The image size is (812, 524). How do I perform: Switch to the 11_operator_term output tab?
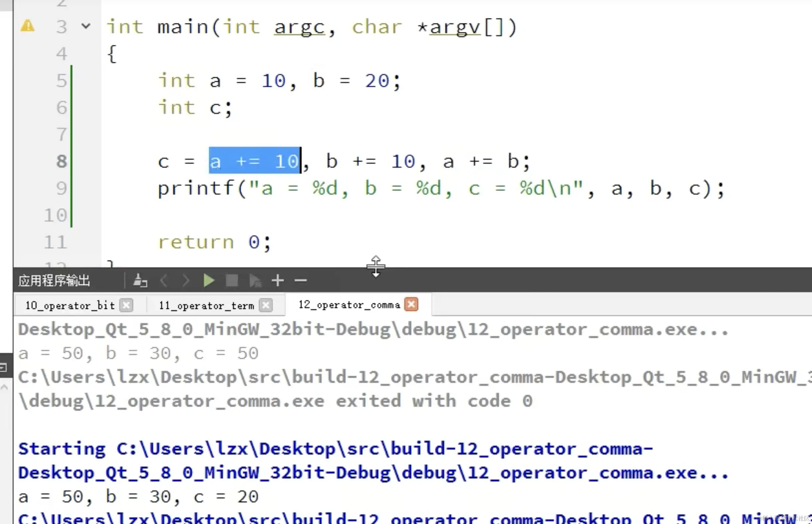tap(206, 306)
